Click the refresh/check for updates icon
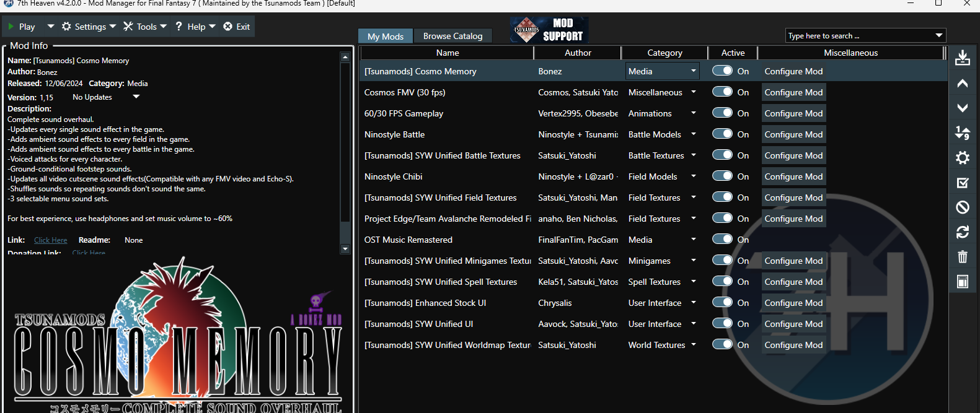 [x=962, y=232]
